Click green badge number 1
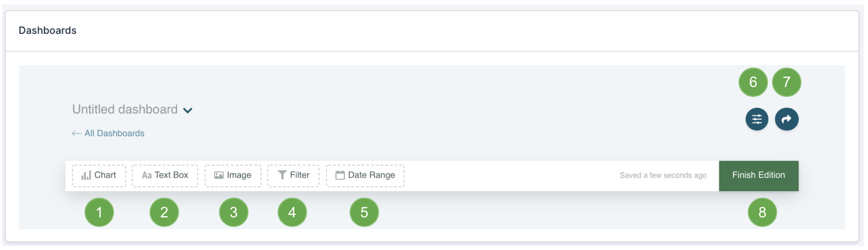 coord(99,212)
